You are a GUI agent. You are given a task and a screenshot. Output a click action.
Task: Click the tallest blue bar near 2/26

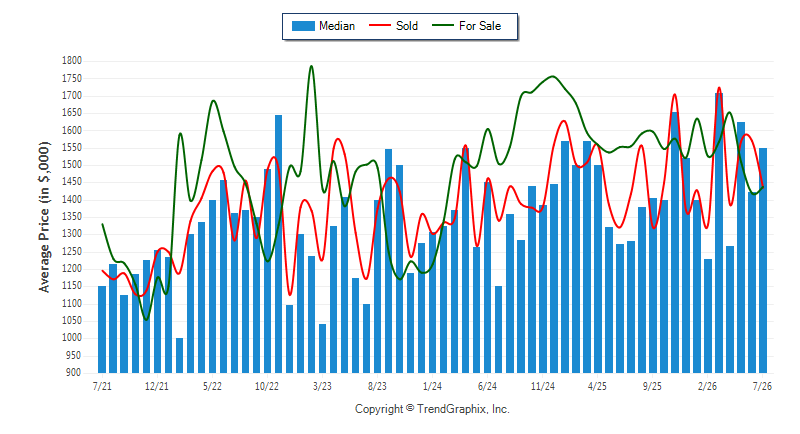[719, 233]
